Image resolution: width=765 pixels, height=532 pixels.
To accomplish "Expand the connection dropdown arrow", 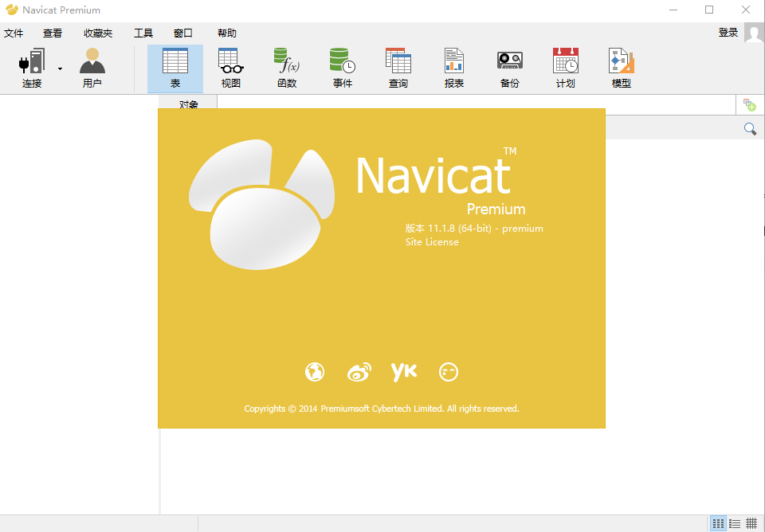I will click(x=60, y=69).
